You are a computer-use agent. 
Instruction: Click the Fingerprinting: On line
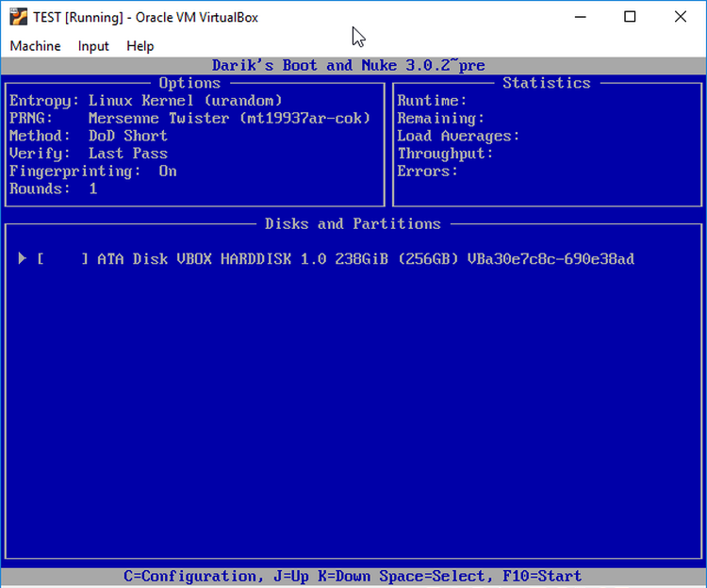[x=93, y=171]
